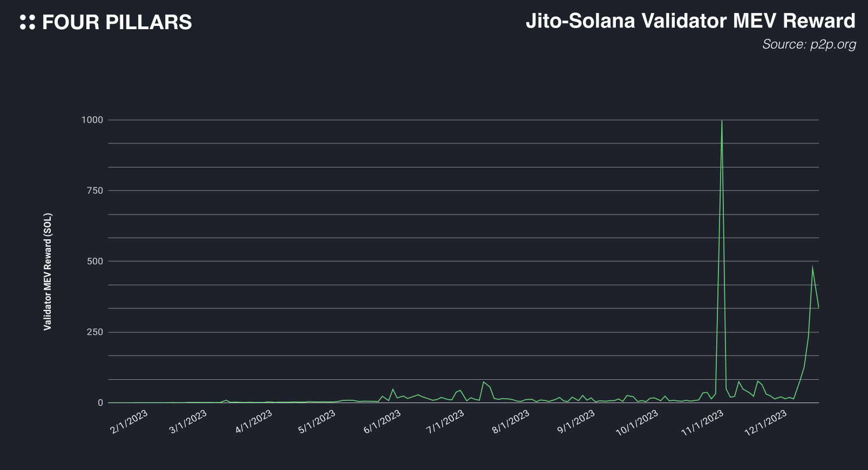Click the 500 y-axis tick label
The height and width of the screenshot is (470, 868).
coord(94,261)
